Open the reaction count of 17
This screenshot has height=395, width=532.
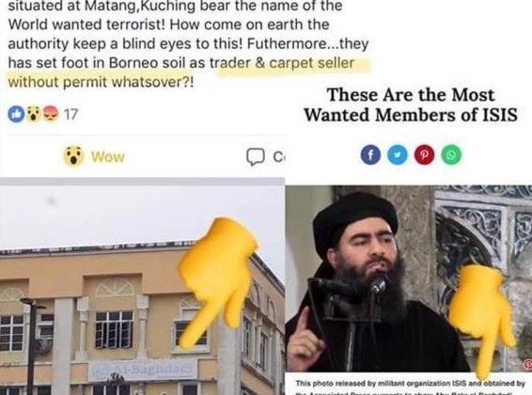[x=70, y=115]
